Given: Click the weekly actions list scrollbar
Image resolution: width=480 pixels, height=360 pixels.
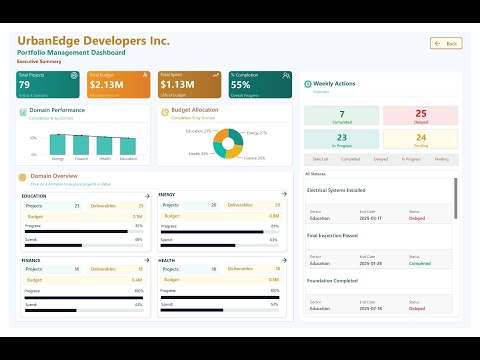Looking at the screenshot, I should pyautogui.click(x=456, y=198).
